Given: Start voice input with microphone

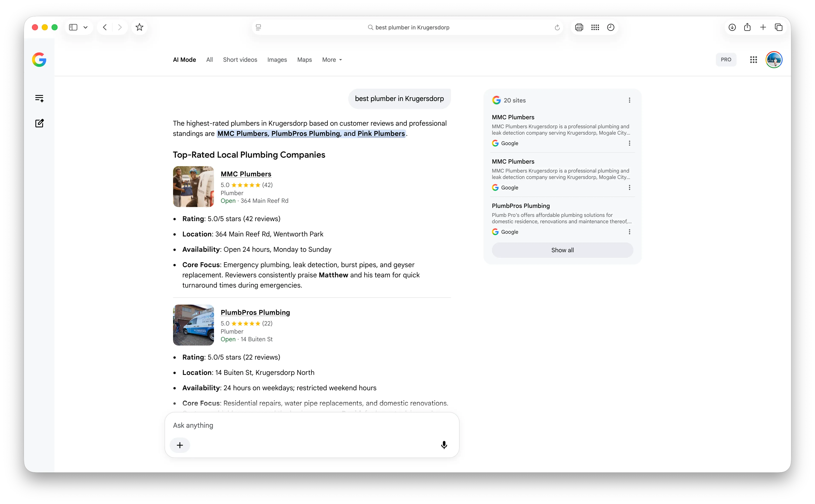Looking at the screenshot, I should [444, 445].
